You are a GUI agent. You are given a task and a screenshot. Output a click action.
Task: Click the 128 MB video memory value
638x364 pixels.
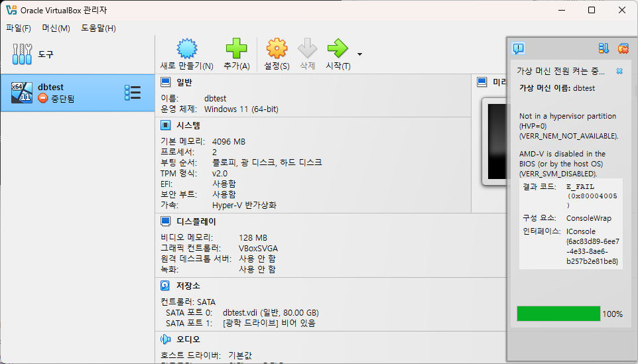pyautogui.click(x=253, y=237)
